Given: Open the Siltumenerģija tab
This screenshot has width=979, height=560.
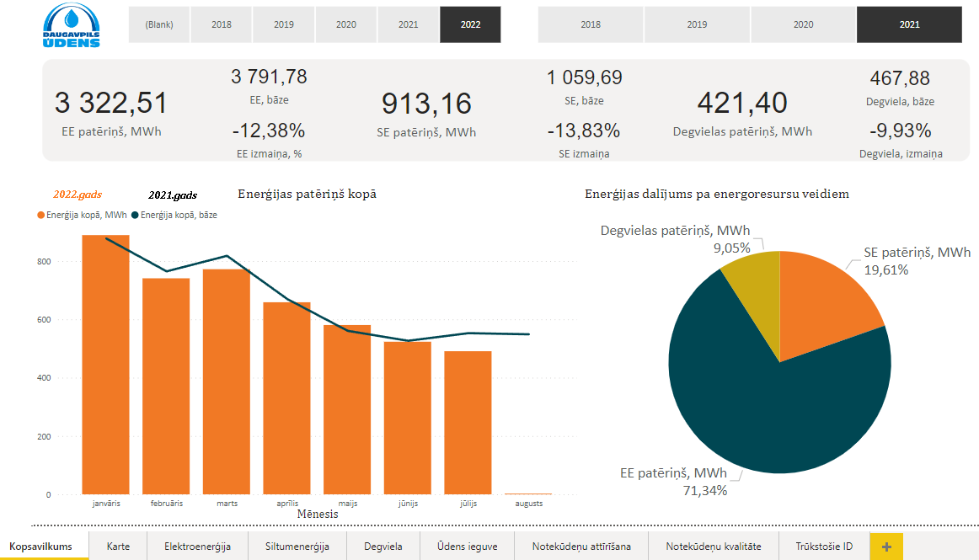Looking at the screenshot, I should pyautogui.click(x=297, y=547).
